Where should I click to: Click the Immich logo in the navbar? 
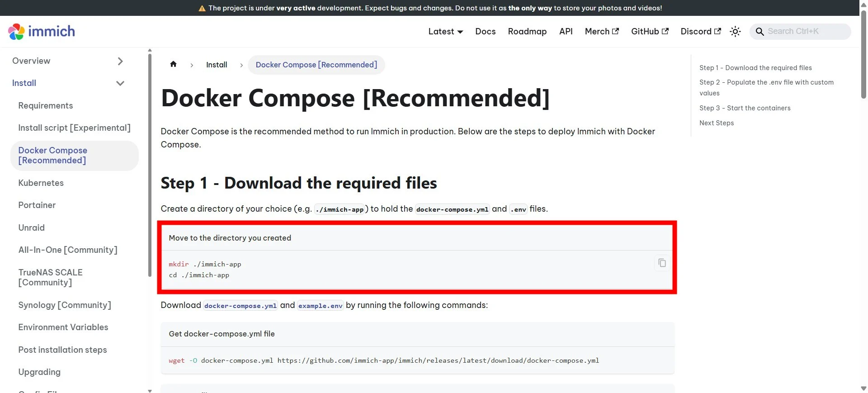(x=42, y=31)
